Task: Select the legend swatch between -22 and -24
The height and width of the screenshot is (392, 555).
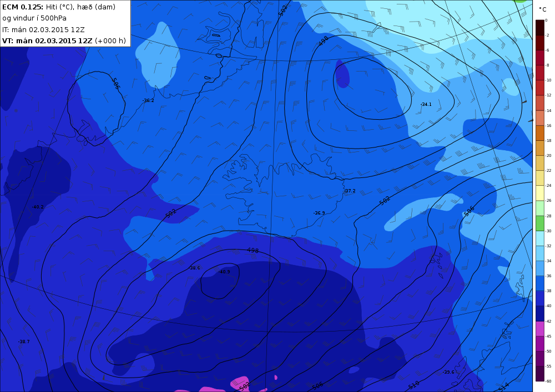Action: click(x=540, y=178)
